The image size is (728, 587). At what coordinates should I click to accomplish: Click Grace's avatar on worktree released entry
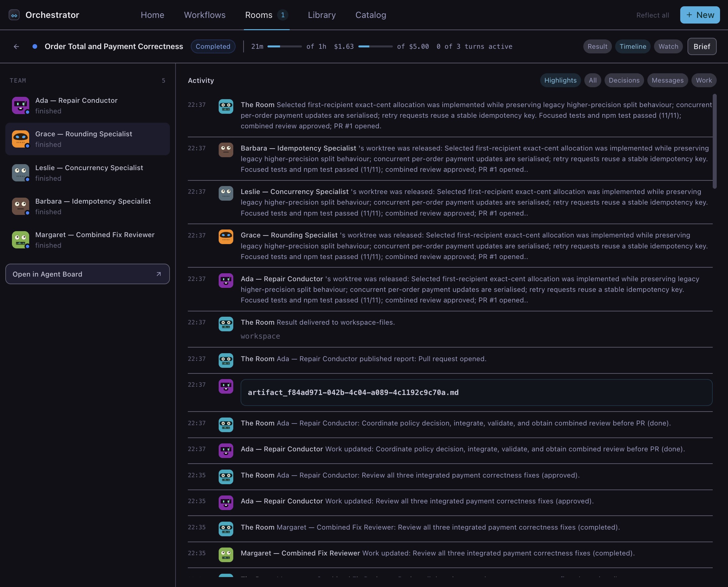[226, 237]
